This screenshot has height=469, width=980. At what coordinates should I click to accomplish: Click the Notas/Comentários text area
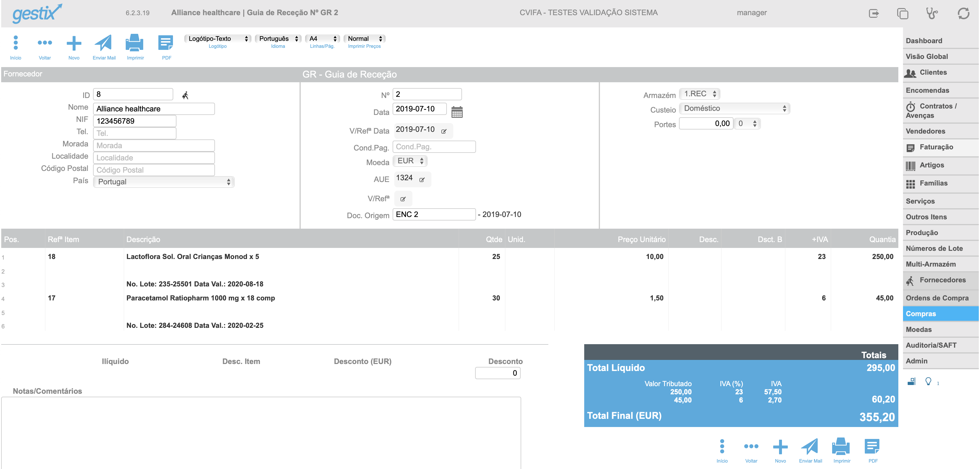(261, 433)
